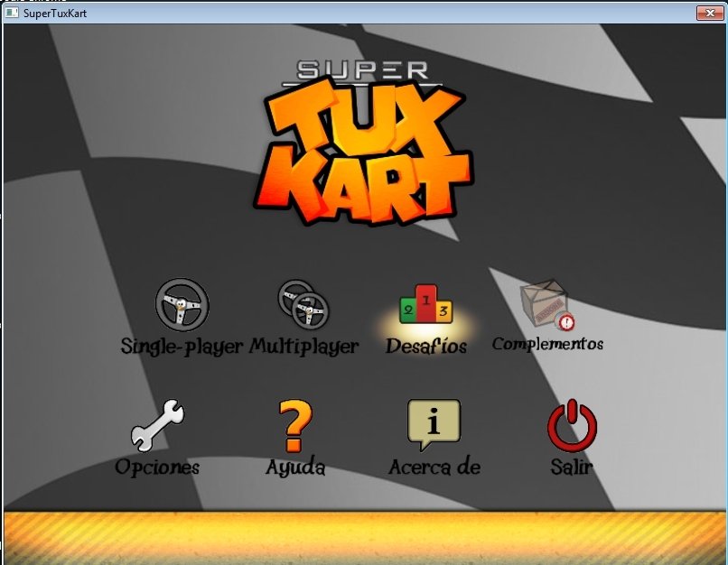Open Multiplayer via the double steering wheels icon
The image size is (728, 565).
(303, 305)
